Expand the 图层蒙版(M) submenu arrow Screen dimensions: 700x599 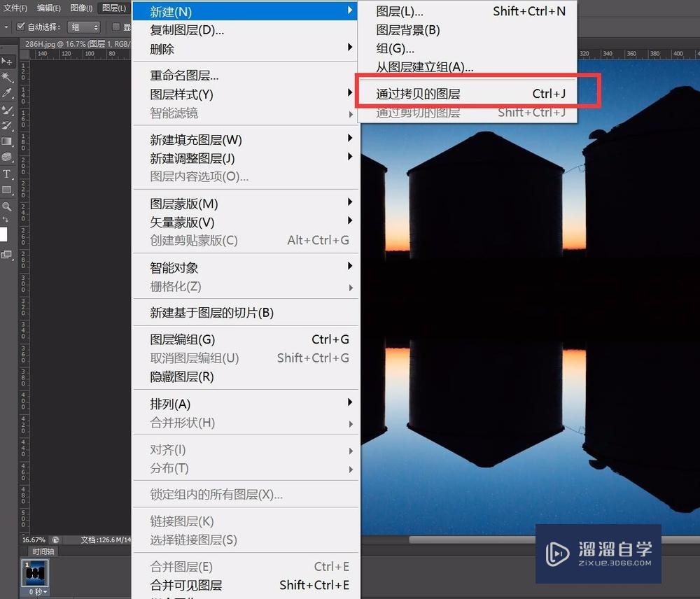click(x=350, y=202)
